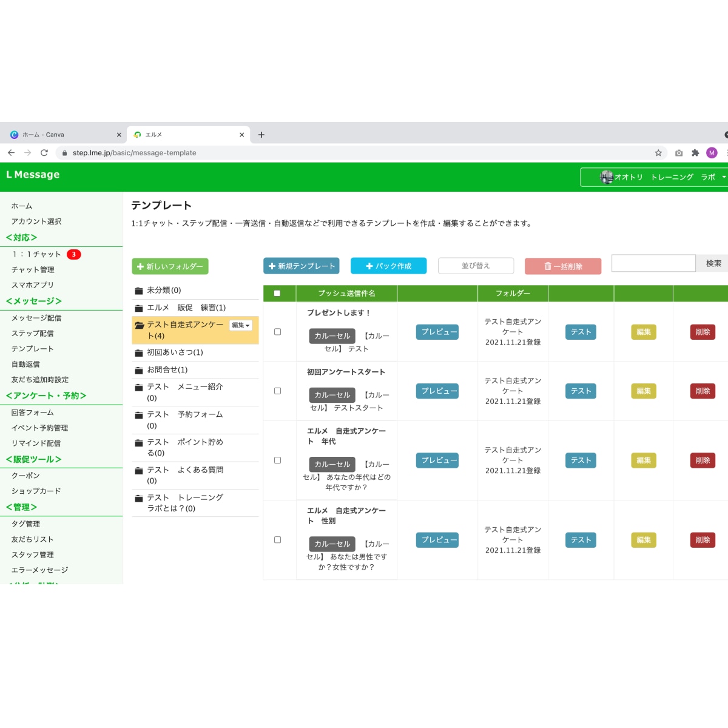Delete the 初回アンケートスタート template
Image resolution: width=728 pixels, height=728 pixels.
tap(703, 391)
